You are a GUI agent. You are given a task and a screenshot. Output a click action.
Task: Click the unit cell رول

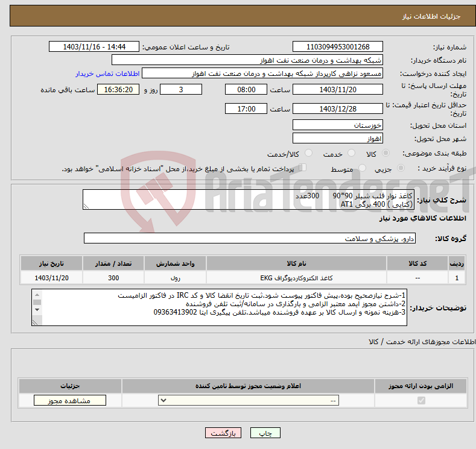(175, 278)
